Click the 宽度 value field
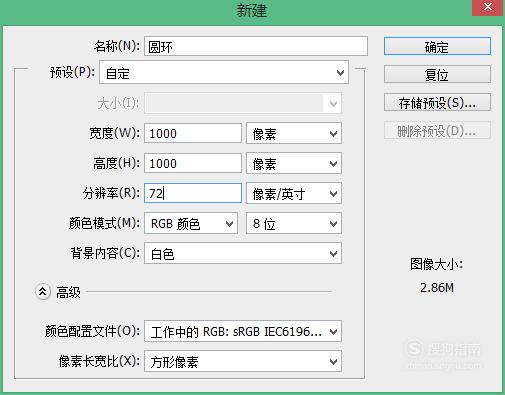Viewport: 505px width, 395px height. coord(193,133)
